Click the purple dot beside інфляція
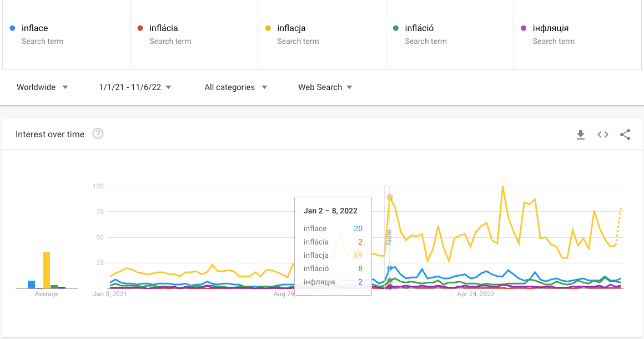The width and height of the screenshot is (644, 339). (x=523, y=28)
